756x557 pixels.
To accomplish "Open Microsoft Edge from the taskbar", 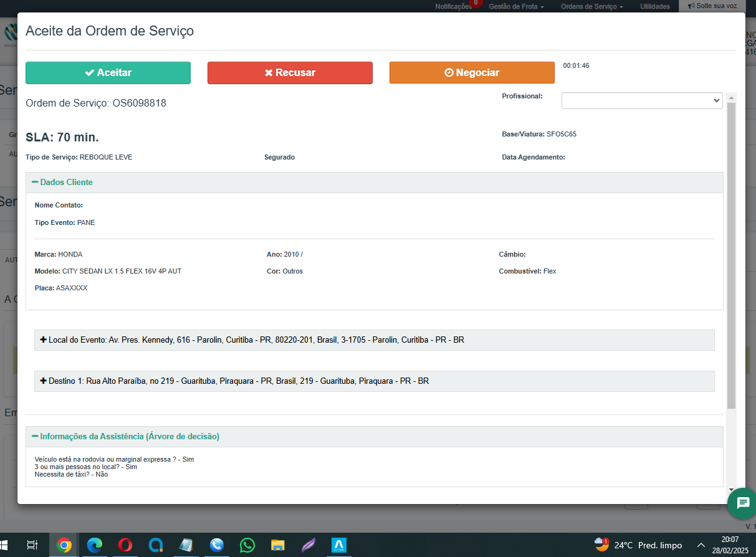I will [94, 545].
